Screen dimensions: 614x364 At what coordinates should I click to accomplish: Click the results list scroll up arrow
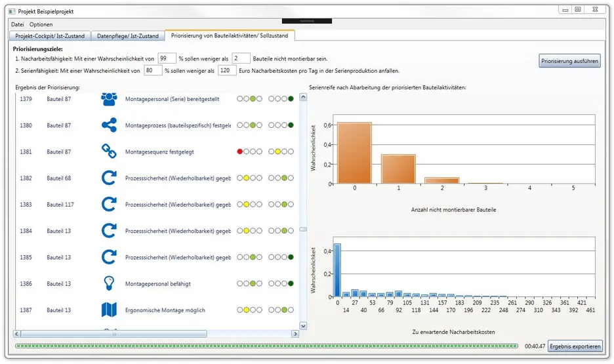[x=303, y=97]
